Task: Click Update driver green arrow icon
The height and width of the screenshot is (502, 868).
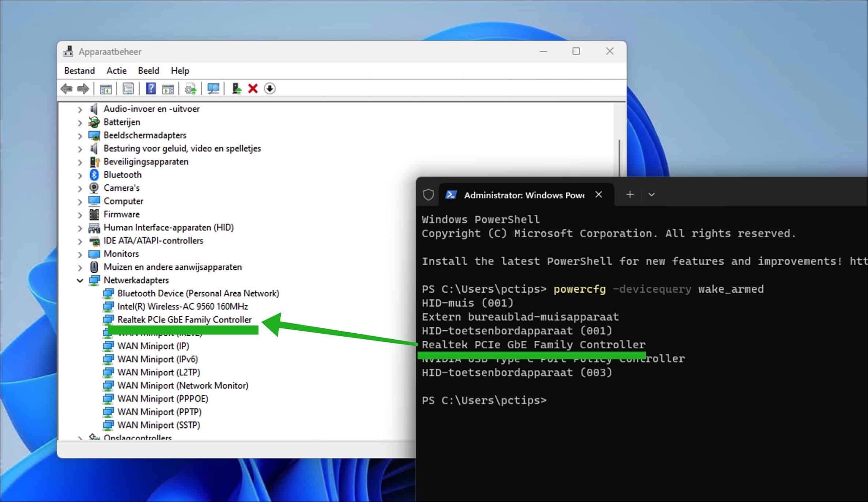Action: tap(237, 89)
